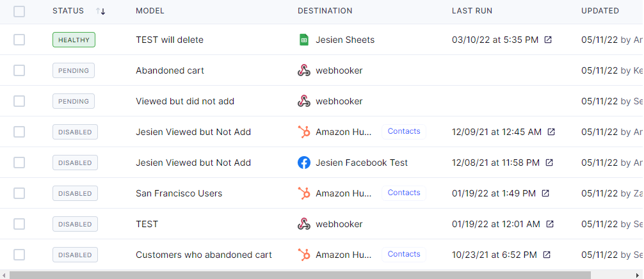The image size is (644, 279).
Task: Toggle the select-all header checkbox
Action: tap(19, 11)
